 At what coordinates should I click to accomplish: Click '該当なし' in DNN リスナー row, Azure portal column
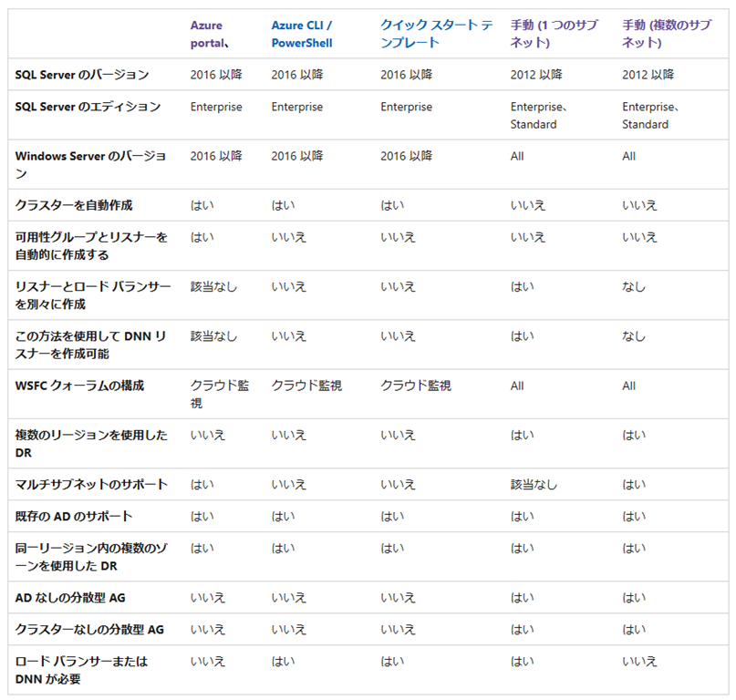point(213,336)
